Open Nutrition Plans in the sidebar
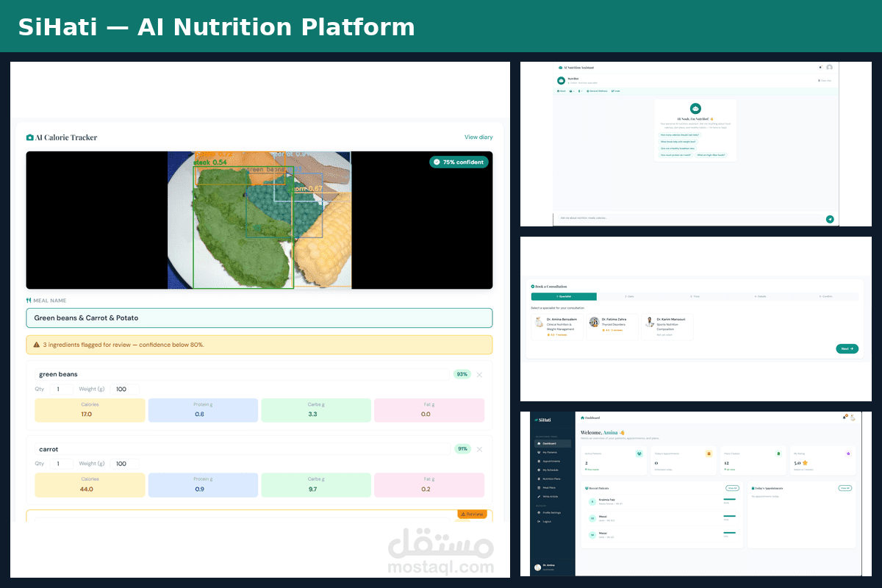The image size is (882, 588). pyautogui.click(x=553, y=478)
